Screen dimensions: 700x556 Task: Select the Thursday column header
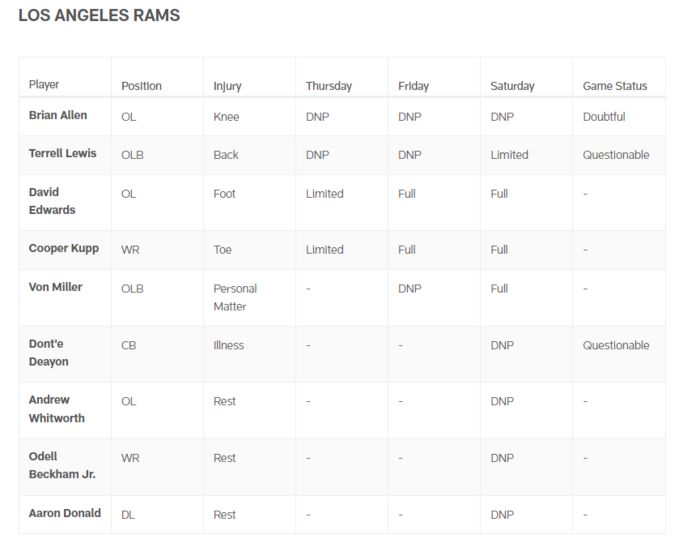329,86
